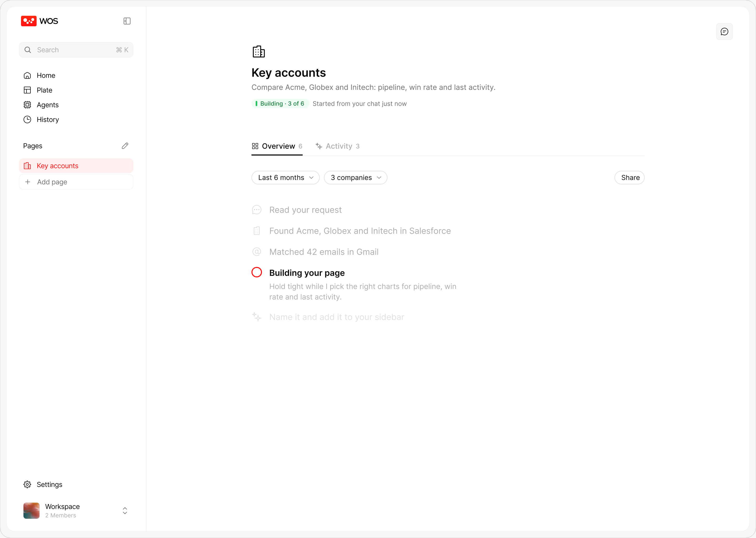
Task: Click the Started from your chat text
Action: click(360, 104)
